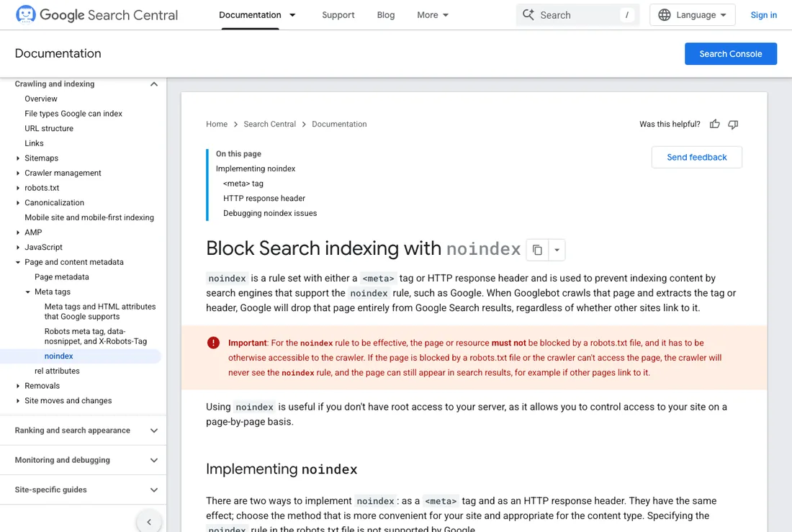Open the dropdown arrow next to copy icon
Screen dimensions: 792x532
[x=557, y=250]
